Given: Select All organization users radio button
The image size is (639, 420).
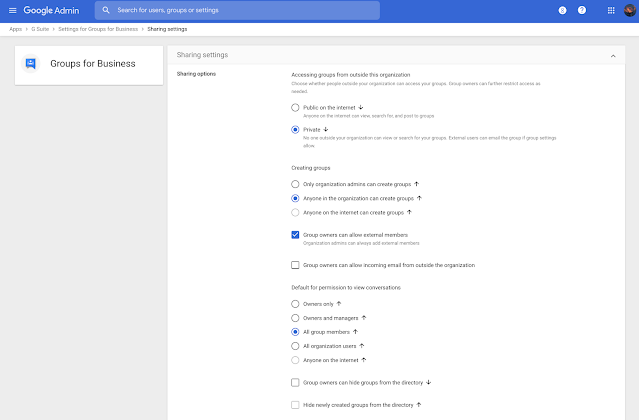Looking at the screenshot, I should tap(295, 346).
